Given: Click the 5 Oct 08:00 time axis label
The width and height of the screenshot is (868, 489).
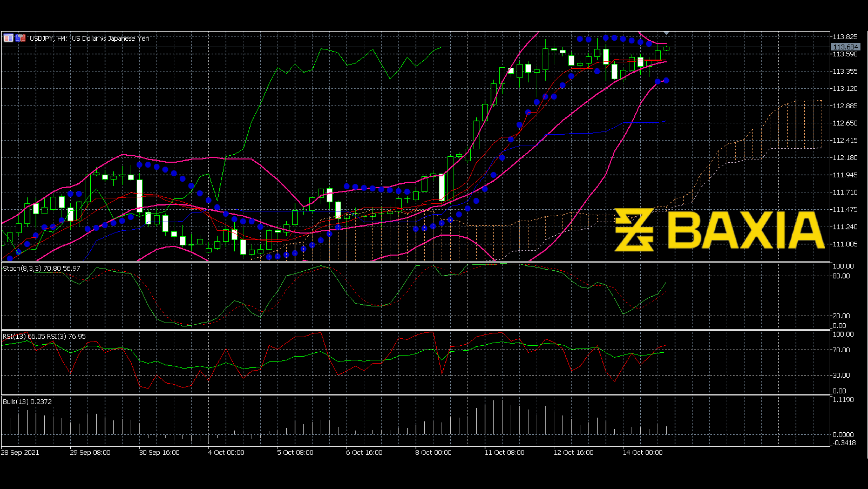Looking at the screenshot, I should click(x=295, y=453).
